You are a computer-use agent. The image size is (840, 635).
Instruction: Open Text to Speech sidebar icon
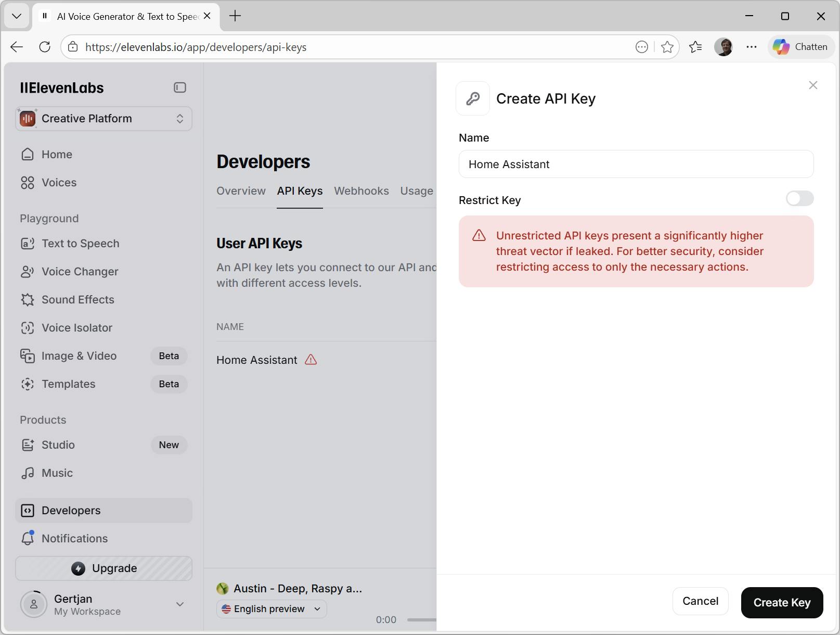click(28, 244)
